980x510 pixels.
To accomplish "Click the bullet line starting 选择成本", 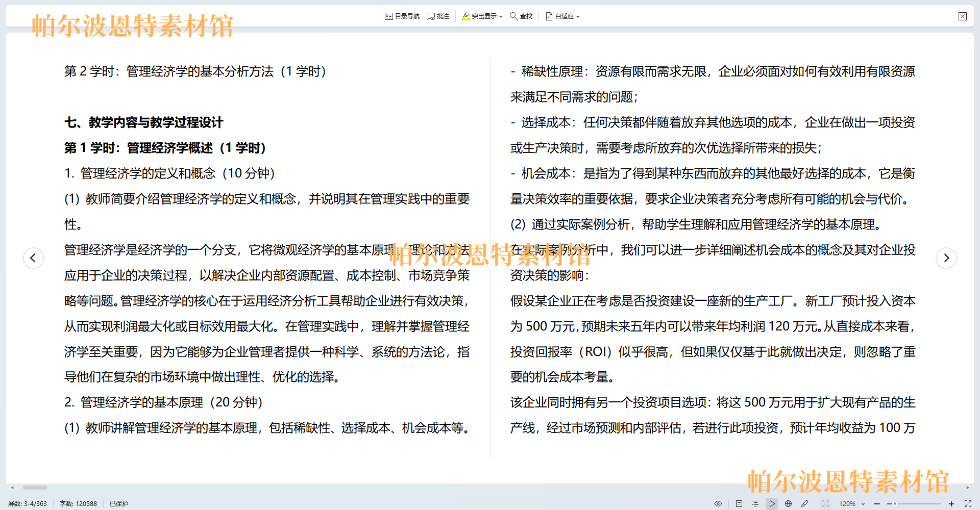I will [713, 122].
